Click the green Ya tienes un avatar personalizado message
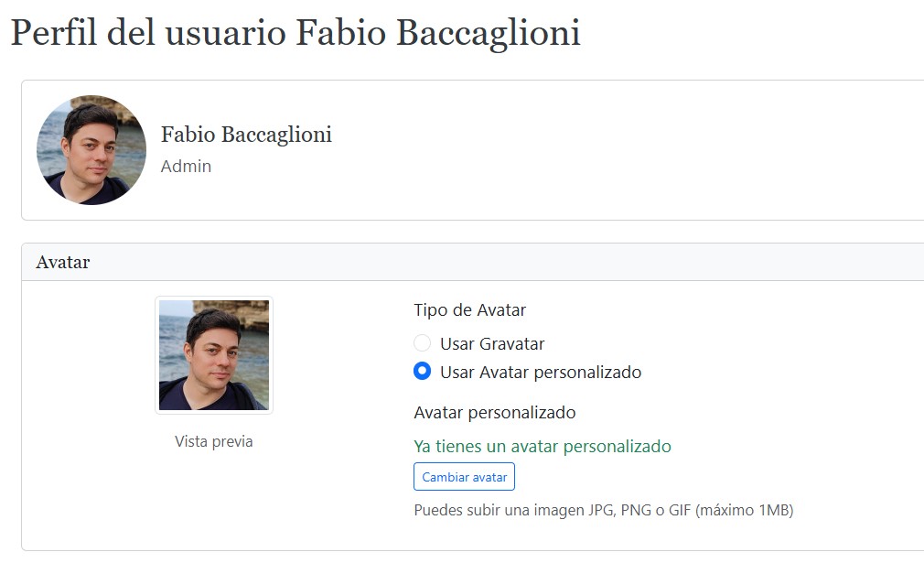 [543, 446]
